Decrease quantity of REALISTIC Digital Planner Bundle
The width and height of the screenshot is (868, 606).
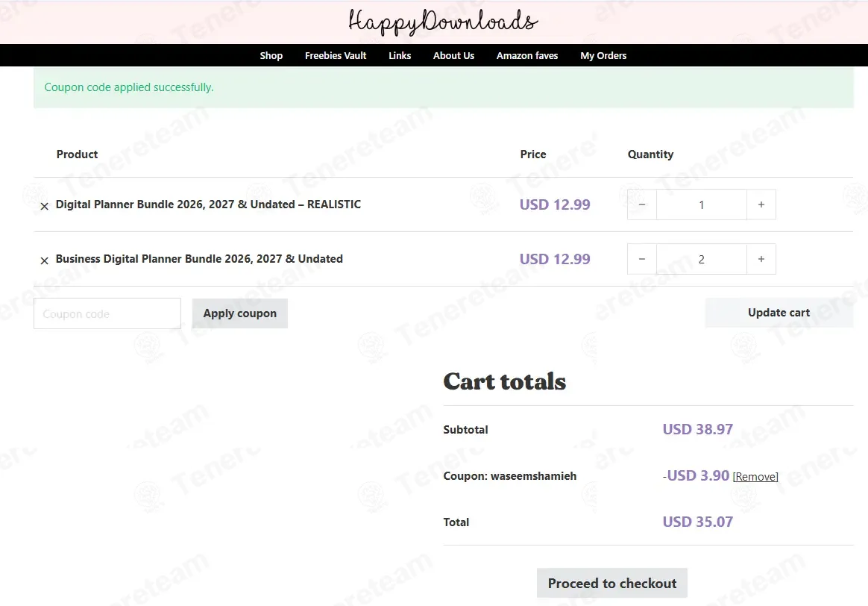641,204
